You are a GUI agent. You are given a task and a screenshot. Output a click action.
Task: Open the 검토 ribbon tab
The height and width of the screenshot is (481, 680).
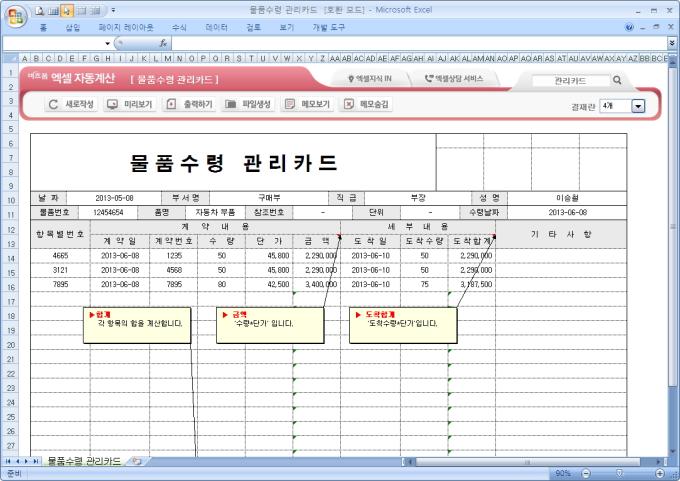tap(253, 27)
